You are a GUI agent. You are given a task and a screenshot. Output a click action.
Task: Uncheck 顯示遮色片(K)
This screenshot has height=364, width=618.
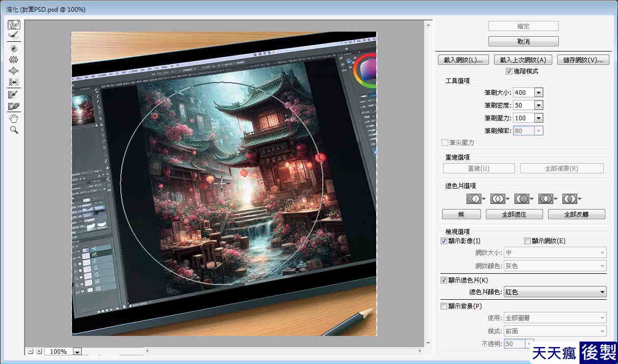(x=444, y=280)
